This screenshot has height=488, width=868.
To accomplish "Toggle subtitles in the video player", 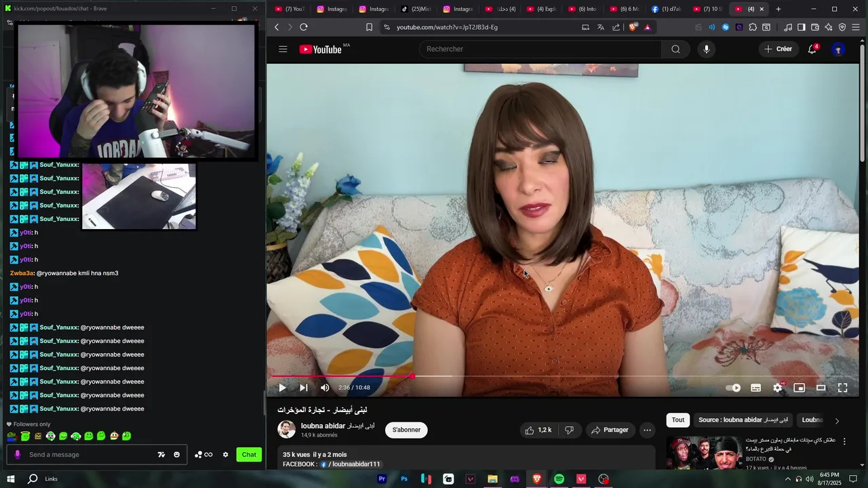I will click(x=755, y=388).
